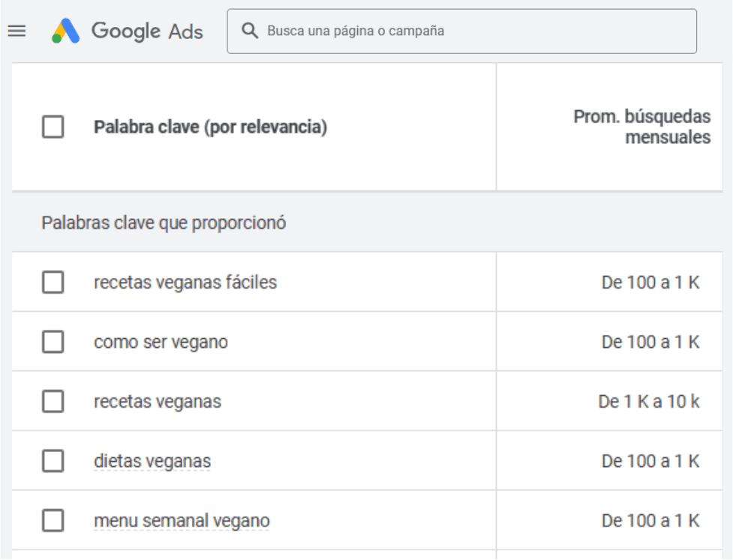
Task: Click the 'como ser vegano' keyword
Action: [161, 343]
